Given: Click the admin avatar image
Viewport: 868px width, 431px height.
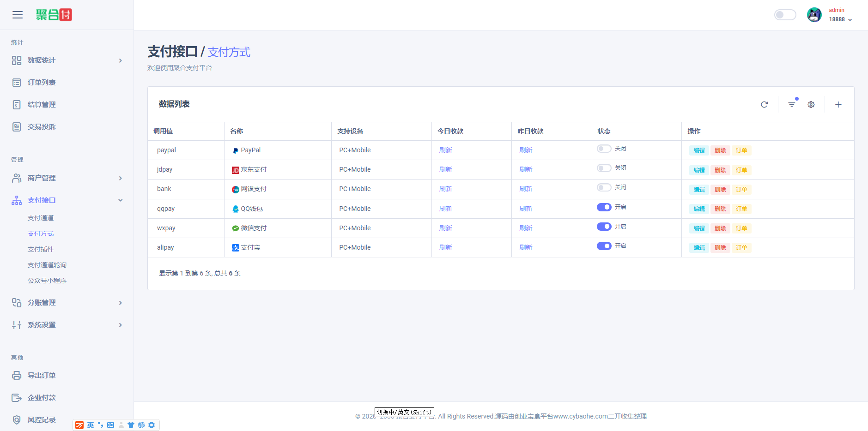Looking at the screenshot, I should point(814,15).
